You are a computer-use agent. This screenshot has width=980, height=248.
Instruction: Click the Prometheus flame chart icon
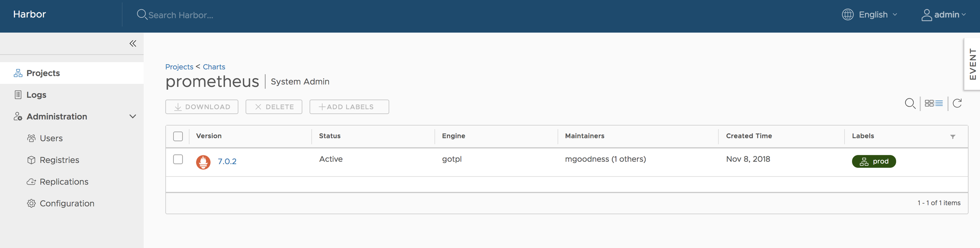[203, 162]
